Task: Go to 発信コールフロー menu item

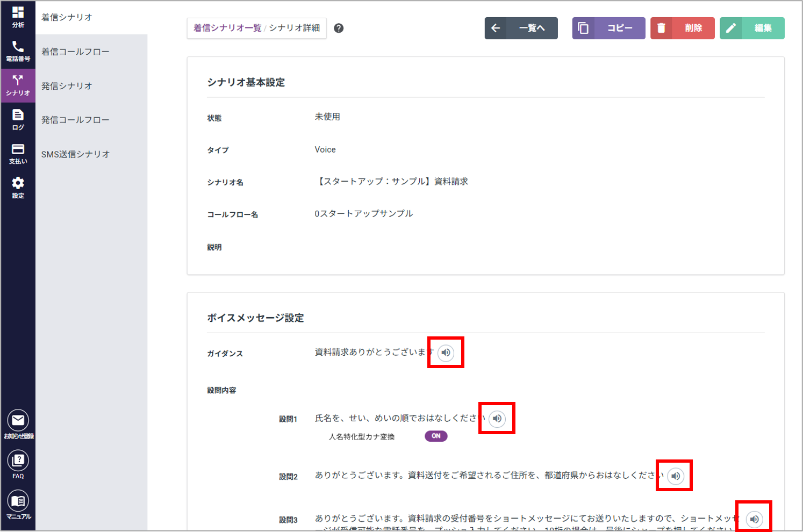Action: (x=75, y=120)
